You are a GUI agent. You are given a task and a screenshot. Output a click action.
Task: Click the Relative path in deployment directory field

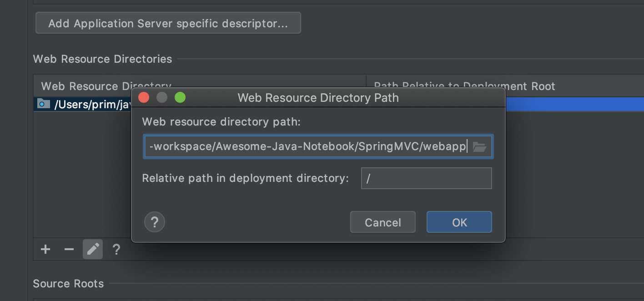point(426,178)
